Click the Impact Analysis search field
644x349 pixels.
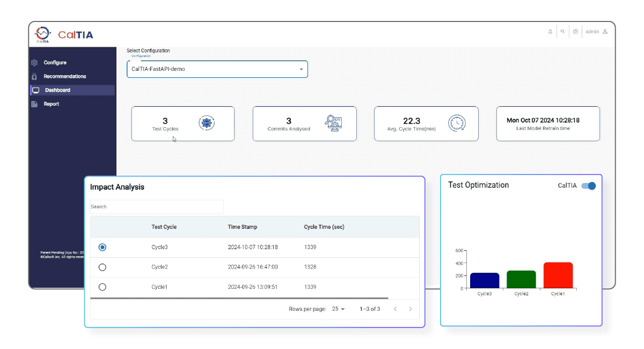[156, 207]
